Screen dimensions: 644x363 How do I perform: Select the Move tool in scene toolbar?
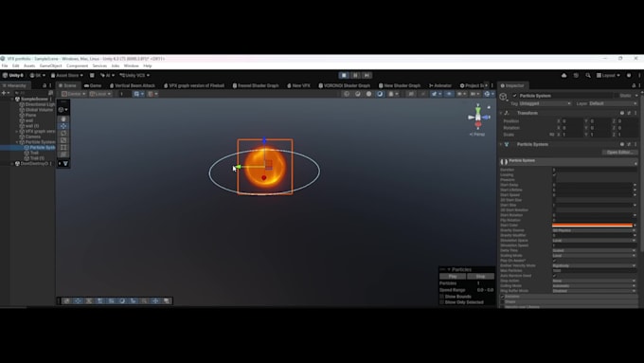[63, 126]
